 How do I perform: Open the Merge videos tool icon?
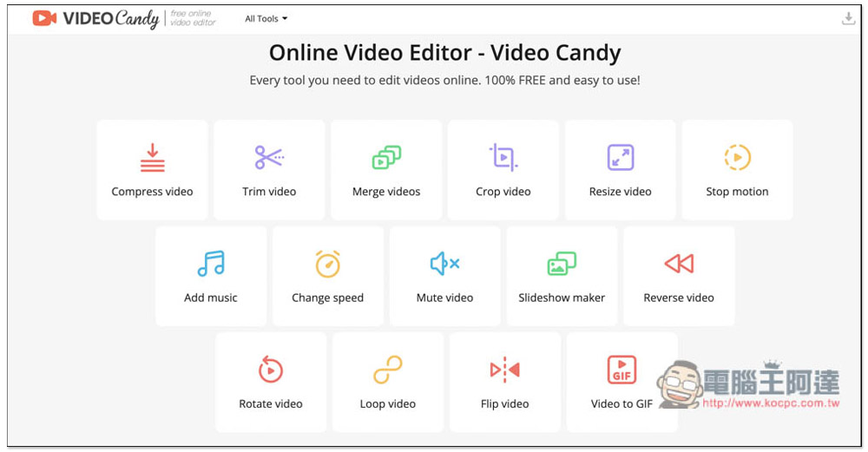click(386, 158)
